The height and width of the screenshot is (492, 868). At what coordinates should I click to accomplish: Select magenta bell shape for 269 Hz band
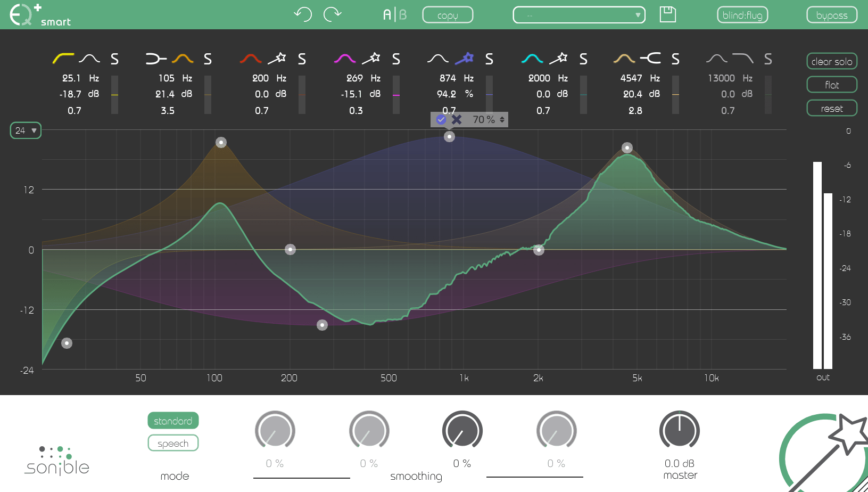[x=345, y=59]
